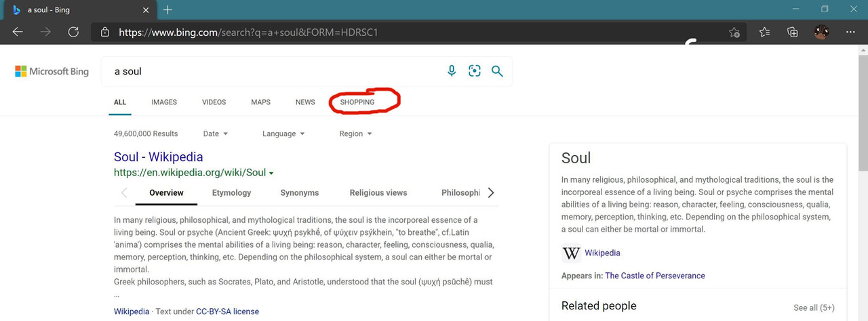This screenshot has height=321, width=868.
Task: Open the user profile avatar
Action: pyautogui.click(x=821, y=32)
